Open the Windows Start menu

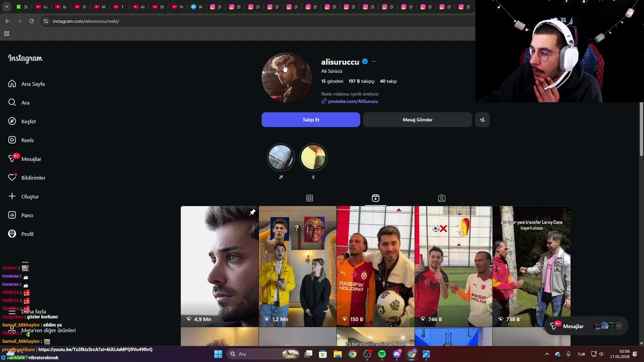point(218,354)
